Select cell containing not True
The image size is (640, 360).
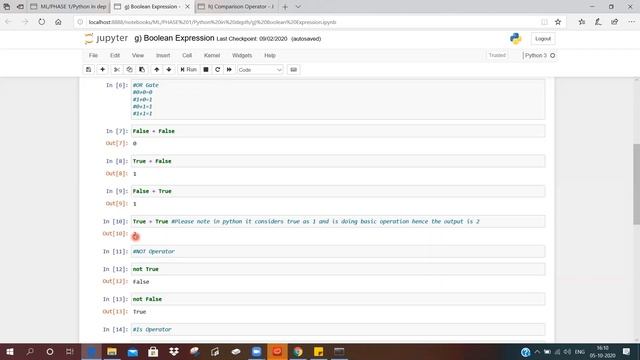click(x=338, y=269)
